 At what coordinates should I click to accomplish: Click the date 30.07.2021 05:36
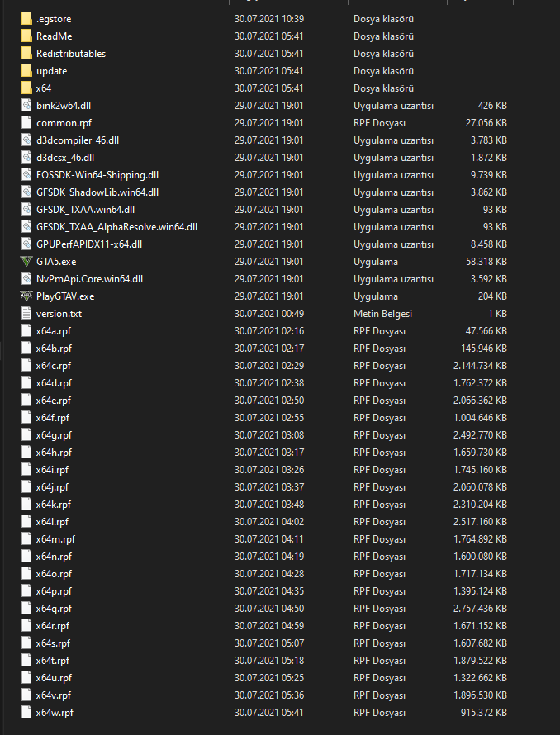[x=269, y=695]
